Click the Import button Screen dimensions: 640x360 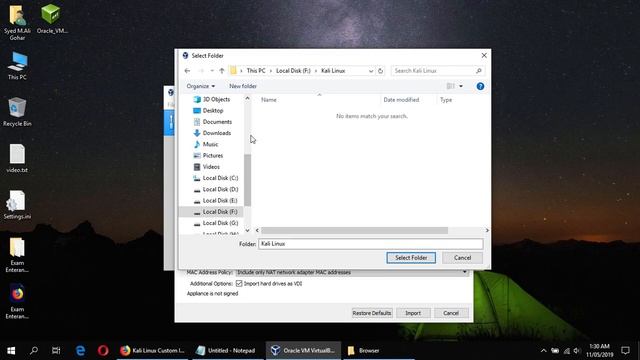point(413,313)
